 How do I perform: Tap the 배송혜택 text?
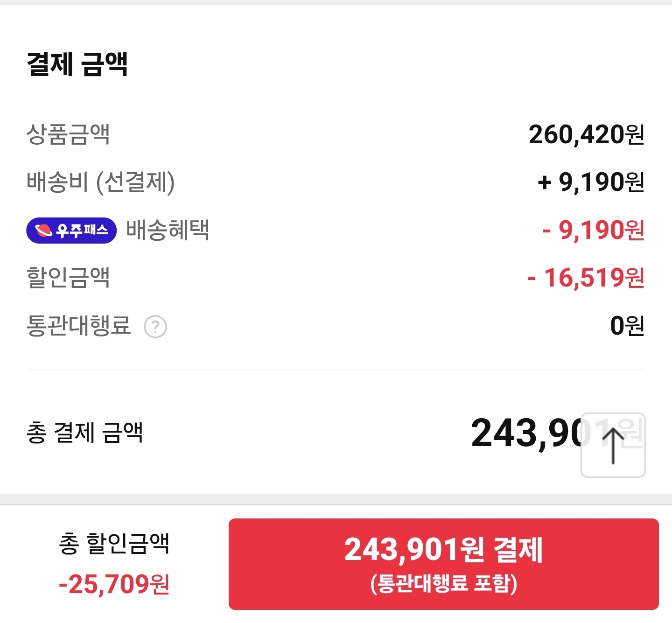coord(168,230)
